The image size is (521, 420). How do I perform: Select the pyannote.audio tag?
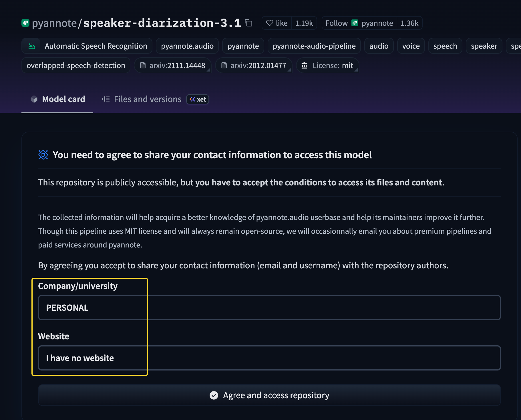[187, 46]
